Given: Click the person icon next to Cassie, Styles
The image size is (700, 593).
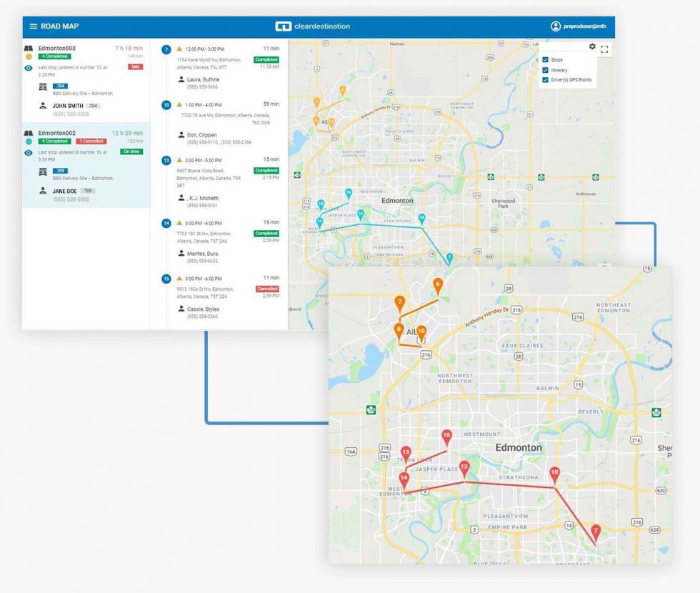Looking at the screenshot, I should (181, 308).
